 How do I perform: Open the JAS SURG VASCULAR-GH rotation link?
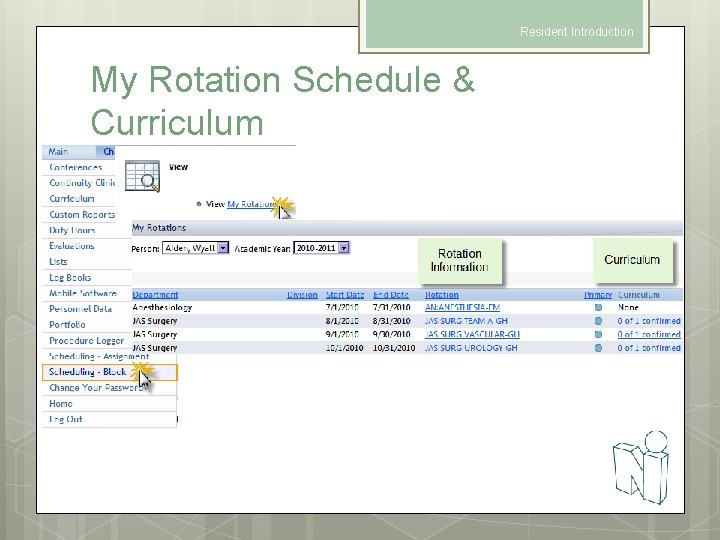(472, 334)
